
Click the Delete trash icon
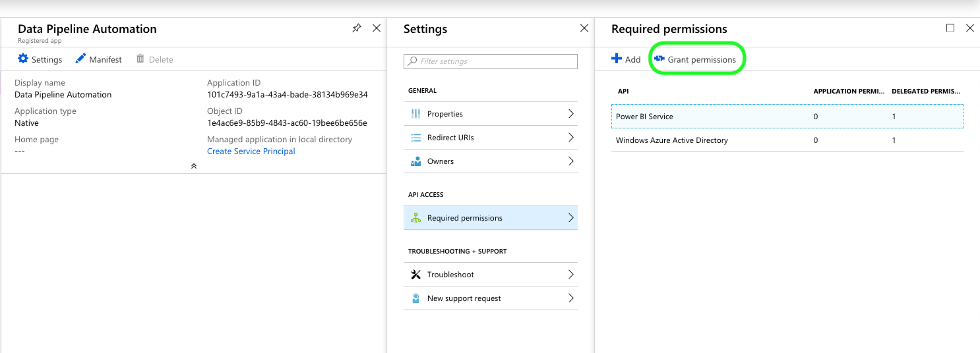pyautogui.click(x=140, y=59)
